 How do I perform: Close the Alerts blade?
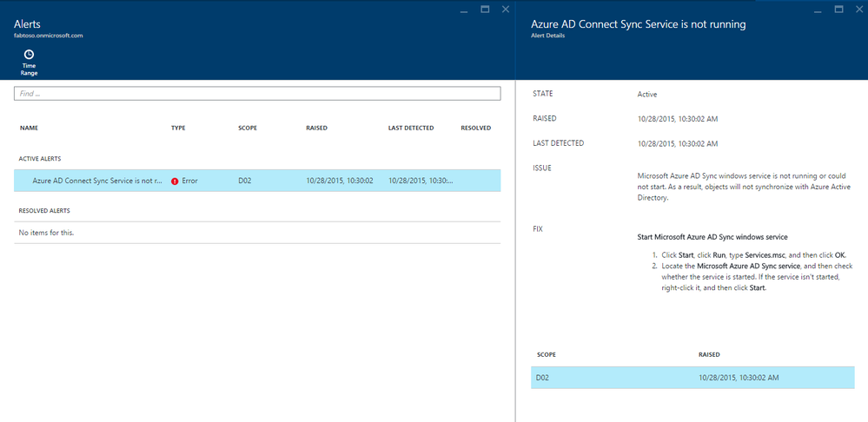(x=506, y=9)
